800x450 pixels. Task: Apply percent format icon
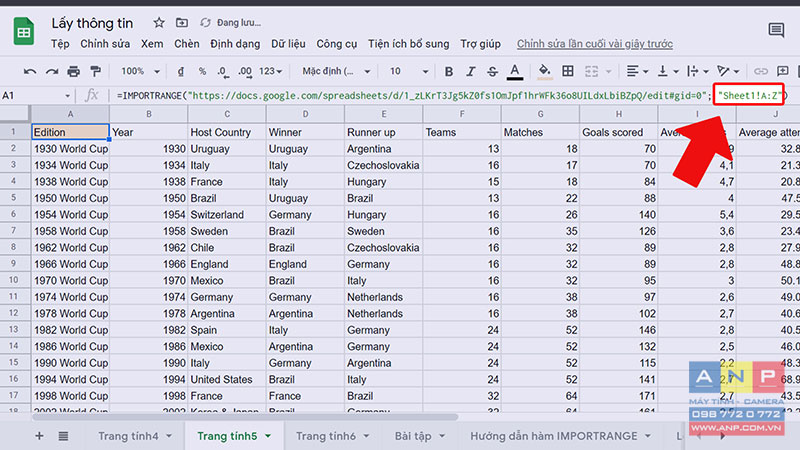(202, 71)
